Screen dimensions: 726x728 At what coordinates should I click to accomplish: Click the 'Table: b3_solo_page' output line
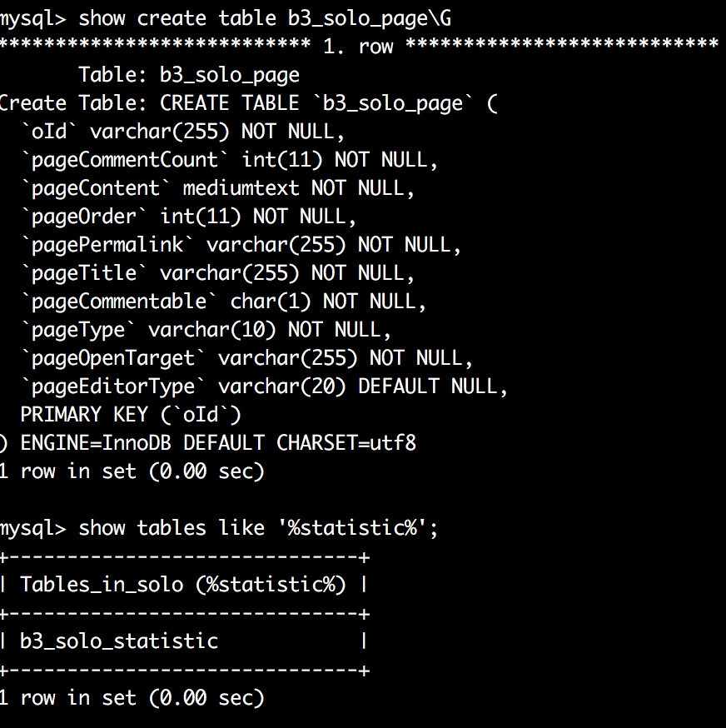188,75
